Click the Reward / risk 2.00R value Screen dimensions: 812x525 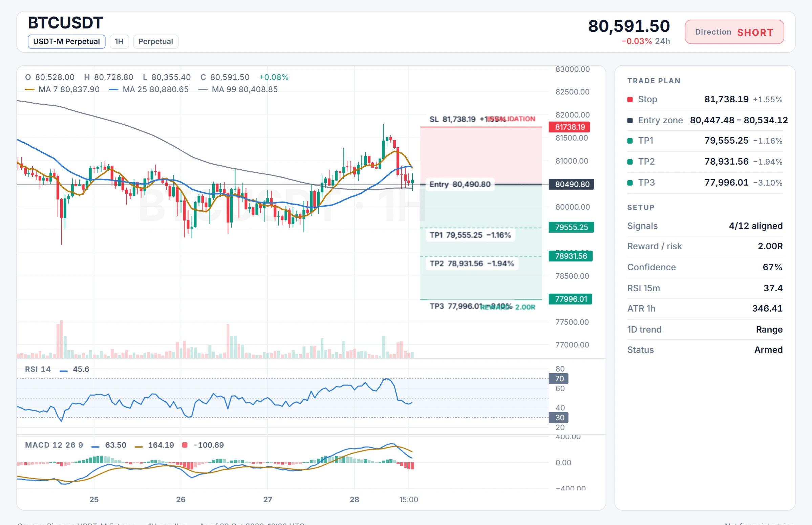pos(770,246)
